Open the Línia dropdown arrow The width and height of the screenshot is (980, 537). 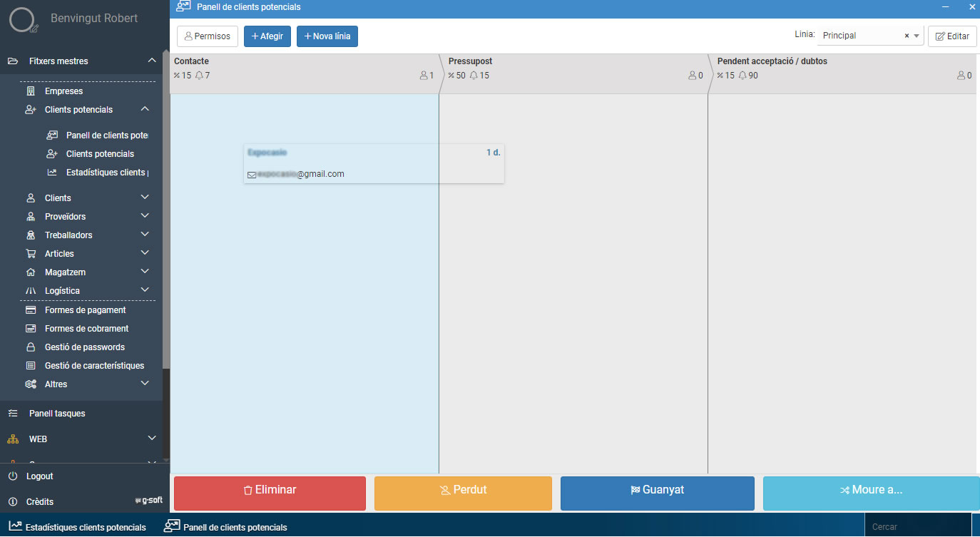click(917, 36)
